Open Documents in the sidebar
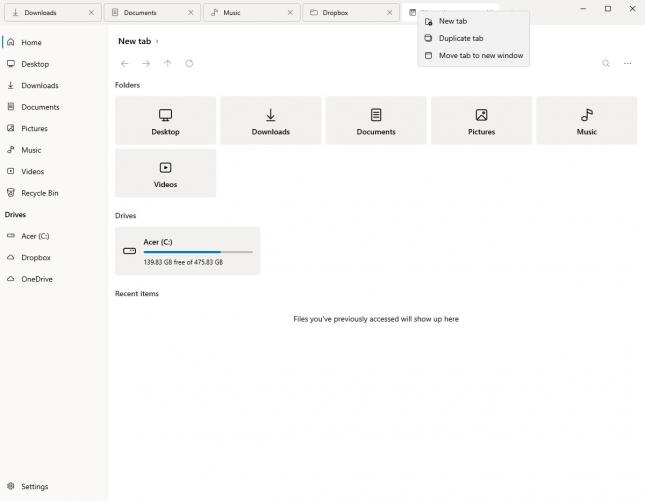 53,107
